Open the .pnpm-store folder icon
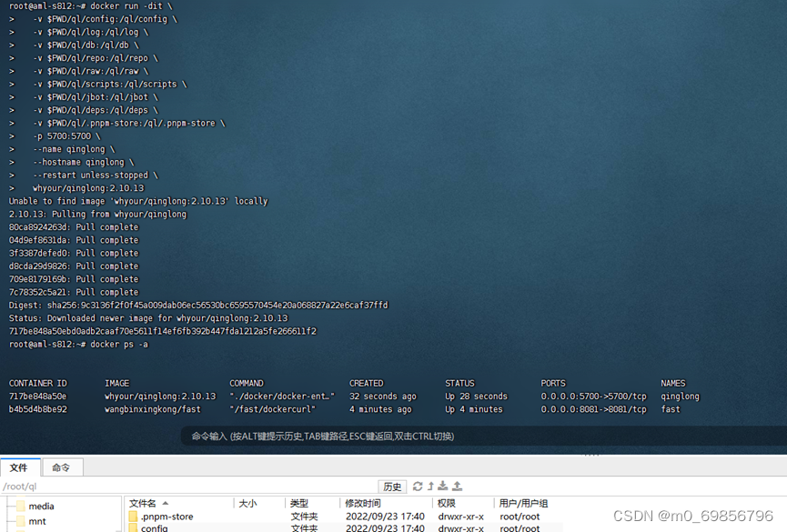Image resolution: width=787 pixels, height=532 pixels. 132,516
